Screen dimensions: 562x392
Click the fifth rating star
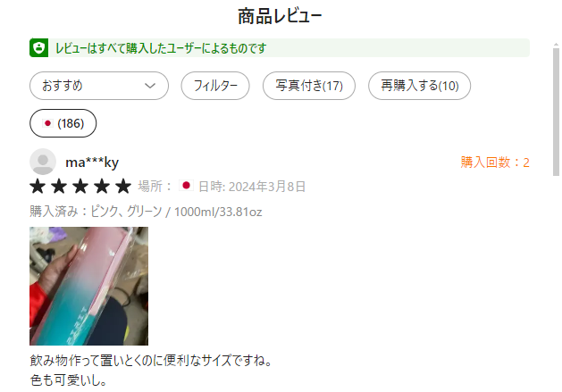coord(123,187)
